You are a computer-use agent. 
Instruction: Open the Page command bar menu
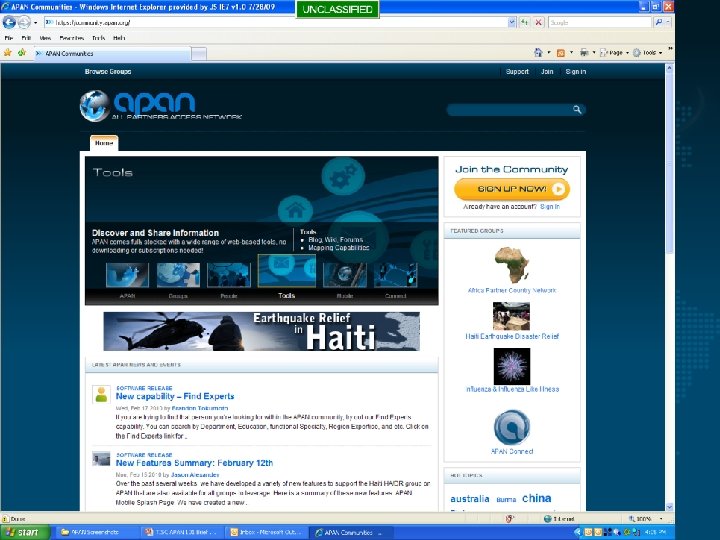(614, 53)
